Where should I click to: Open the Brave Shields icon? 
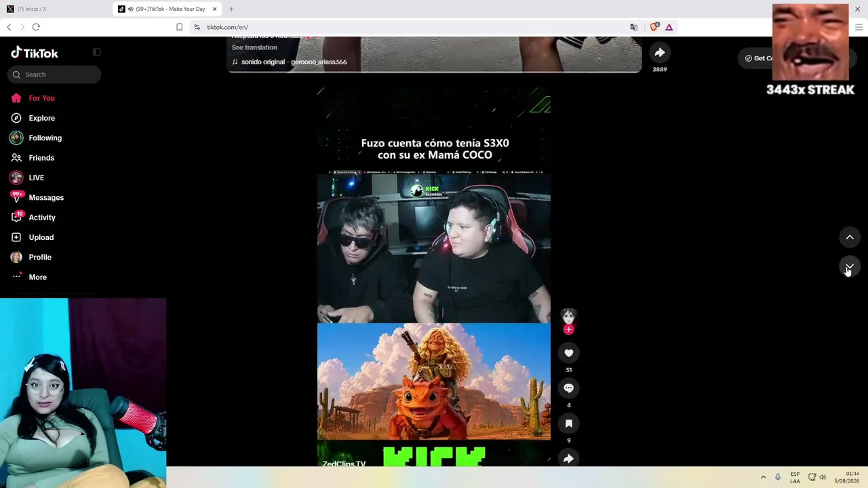point(654,27)
